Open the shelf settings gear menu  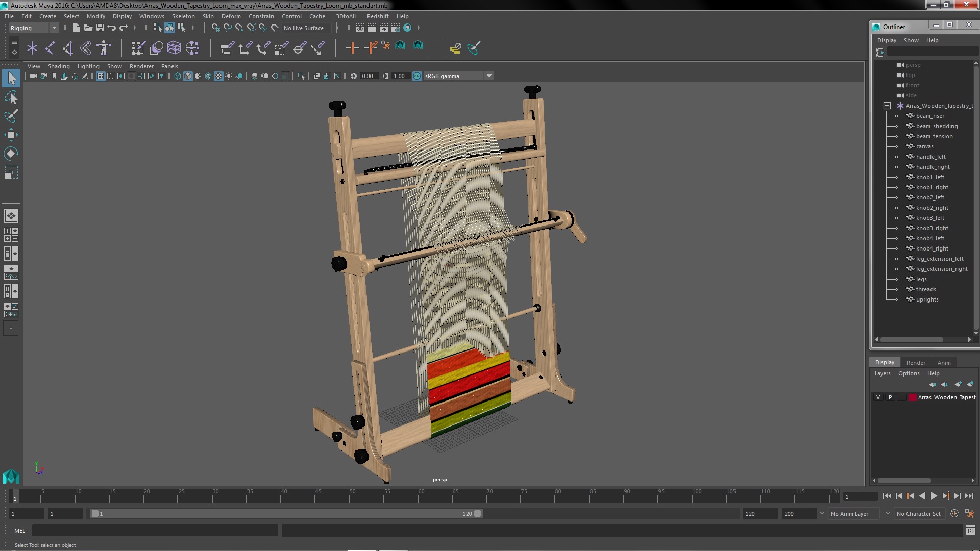coord(14,52)
